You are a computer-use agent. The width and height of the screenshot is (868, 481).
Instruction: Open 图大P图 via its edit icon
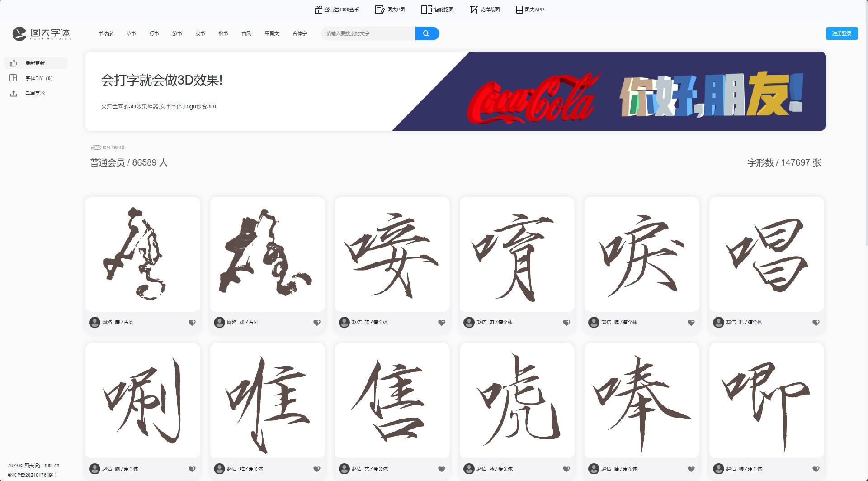[379, 9]
